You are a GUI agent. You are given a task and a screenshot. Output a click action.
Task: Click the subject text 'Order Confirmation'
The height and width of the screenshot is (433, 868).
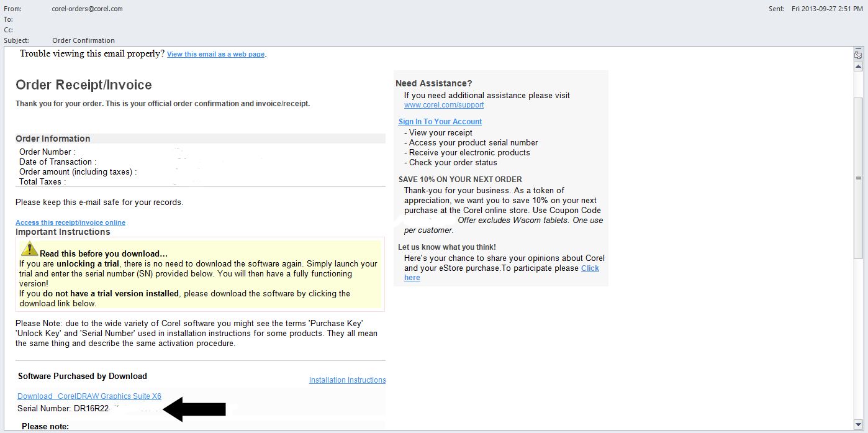click(83, 40)
